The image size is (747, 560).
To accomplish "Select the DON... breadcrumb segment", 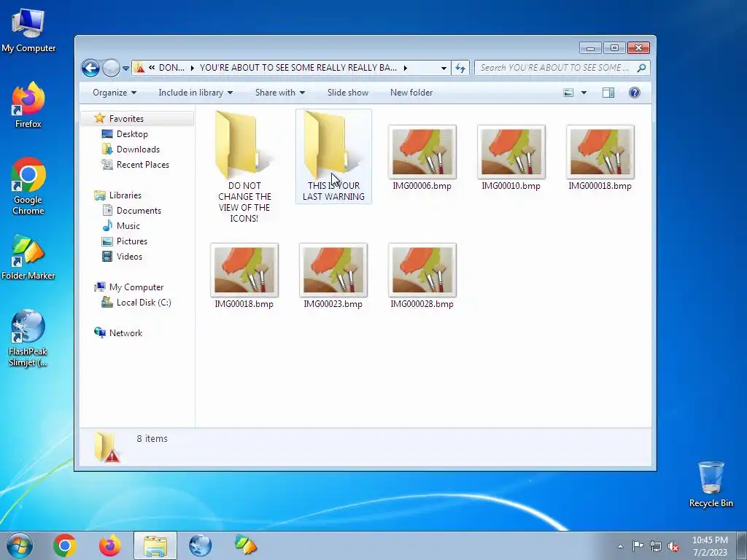I will [171, 68].
